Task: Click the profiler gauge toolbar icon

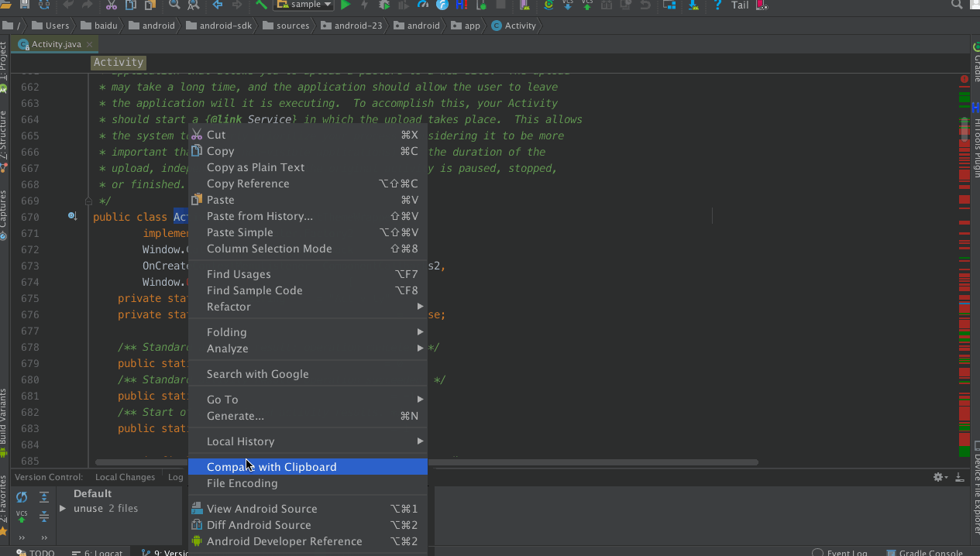Action: coord(423,5)
